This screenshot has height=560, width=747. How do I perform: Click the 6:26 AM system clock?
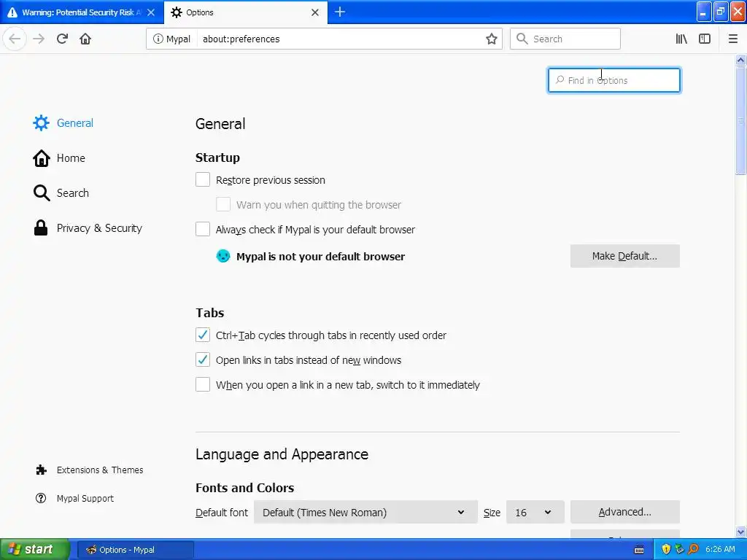(720, 549)
